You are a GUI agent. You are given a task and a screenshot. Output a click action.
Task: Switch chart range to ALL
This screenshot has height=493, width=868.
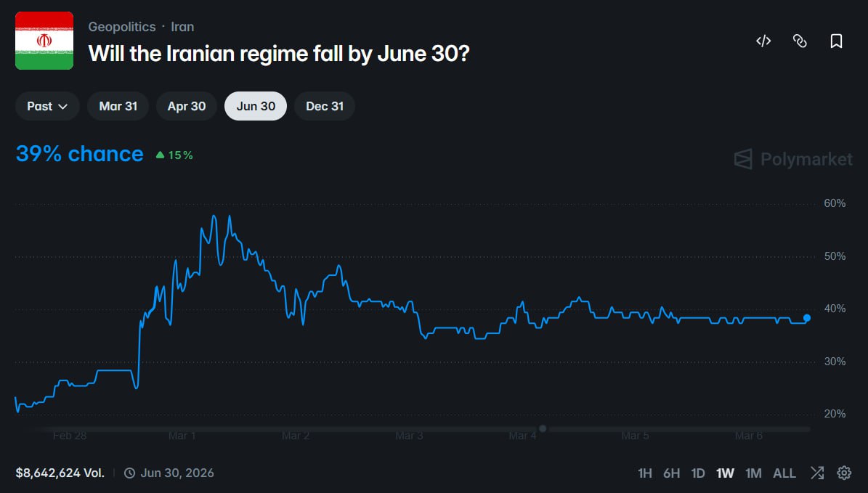784,473
